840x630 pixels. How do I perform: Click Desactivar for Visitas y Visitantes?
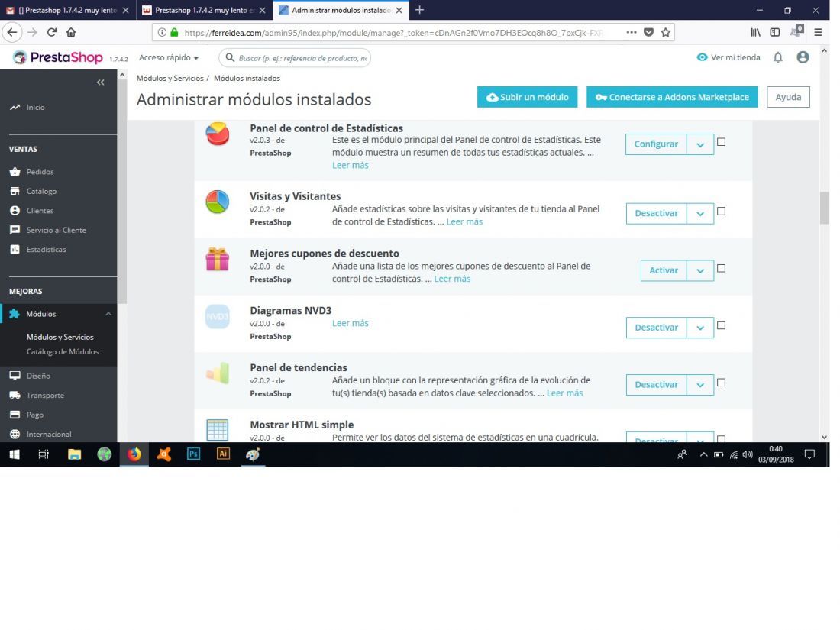coord(656,214)
